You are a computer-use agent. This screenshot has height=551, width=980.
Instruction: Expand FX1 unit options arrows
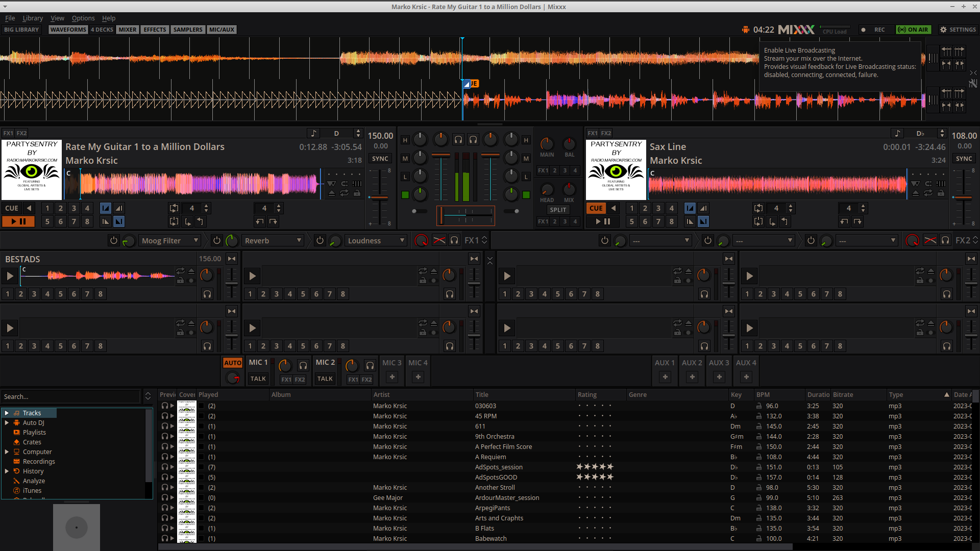484,240
